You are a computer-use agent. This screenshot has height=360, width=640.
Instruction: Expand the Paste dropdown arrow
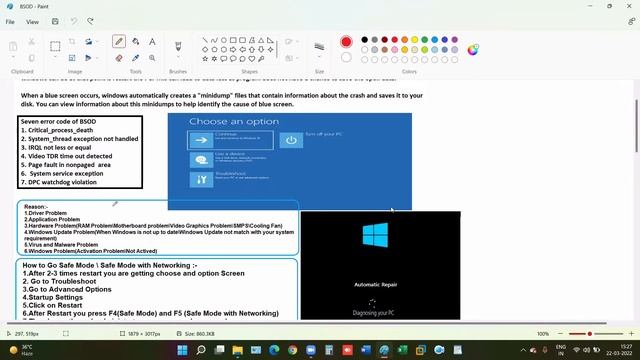coord(13,58)
